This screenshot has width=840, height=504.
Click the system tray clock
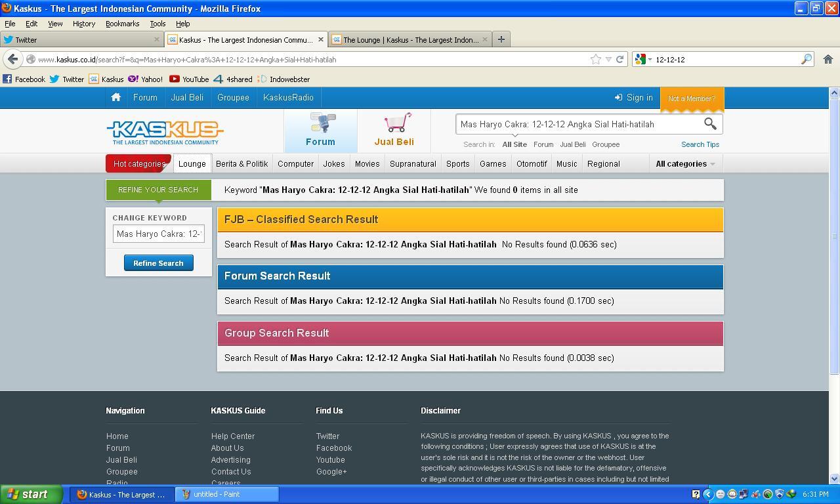(x=815, y=494)
